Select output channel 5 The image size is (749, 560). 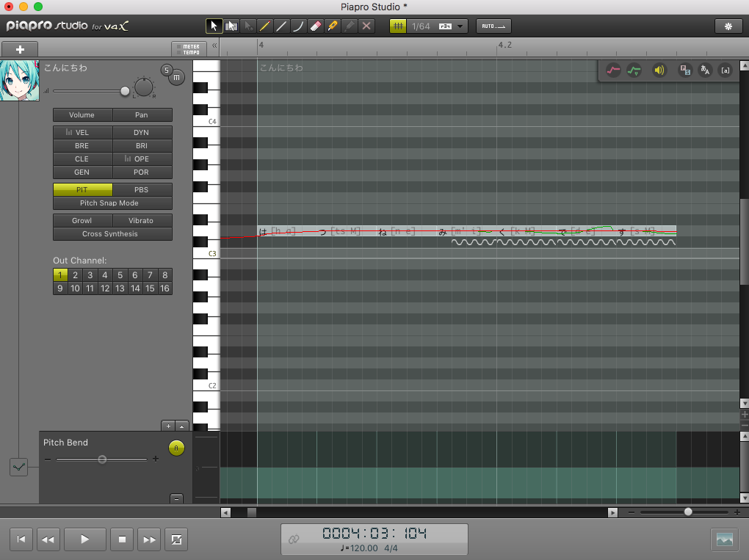pos(120,275)
